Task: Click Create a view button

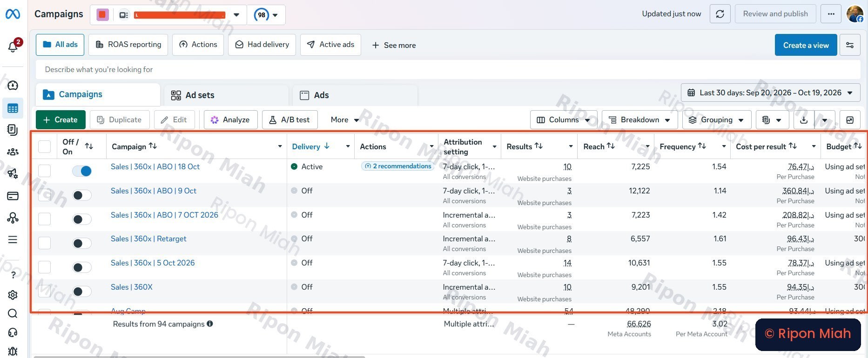Action: (806, 45)
